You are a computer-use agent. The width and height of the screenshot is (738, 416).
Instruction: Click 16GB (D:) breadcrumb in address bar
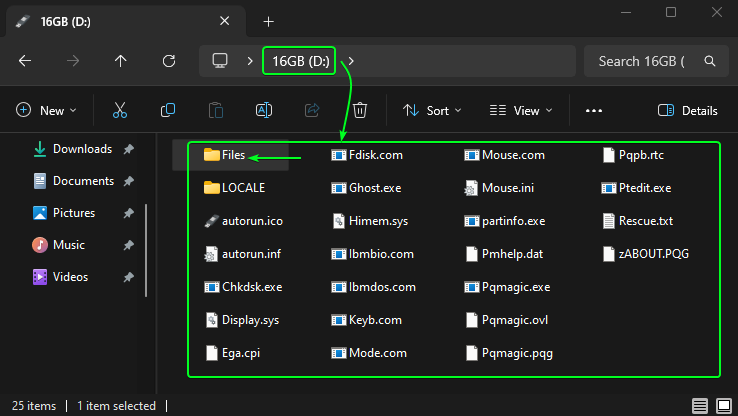[301, 61]
